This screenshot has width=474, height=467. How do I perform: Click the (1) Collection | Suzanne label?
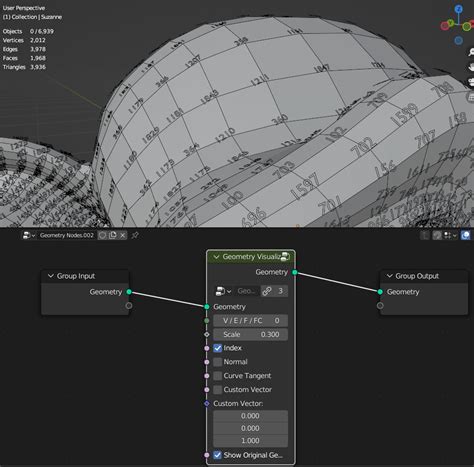[32, 17]
